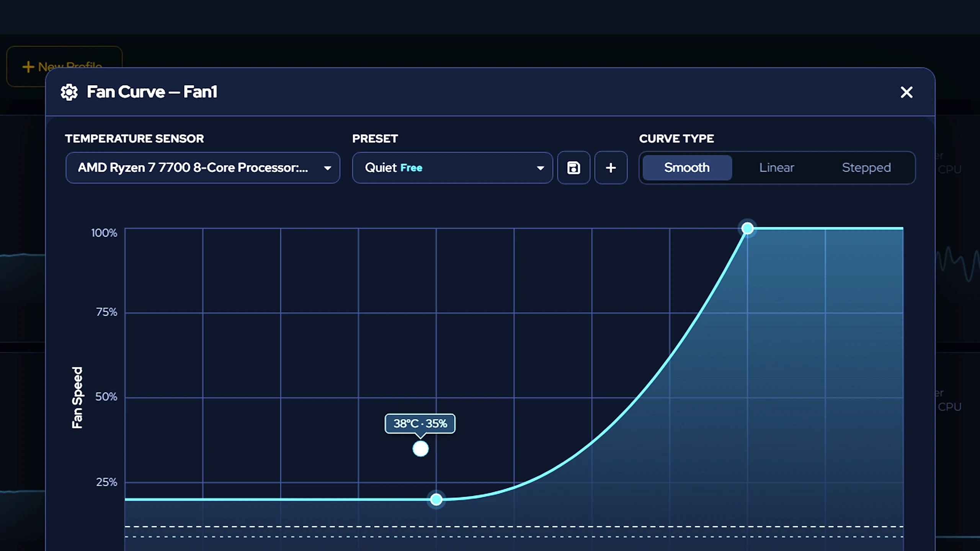980x551 pixels.
Task: Switch curve type to Stepped
Action: [x=866, y=168]
